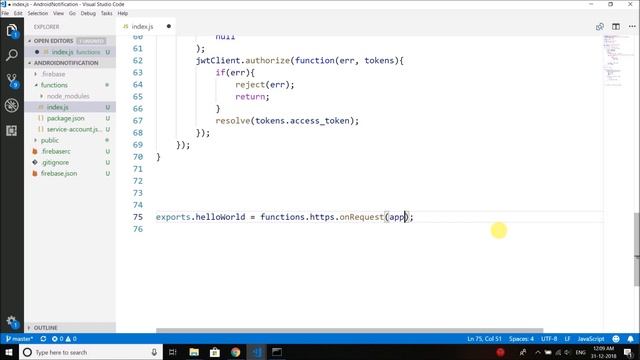Open index.js in the functions folder
The width and height of the screenshot is (640, 360).
70,107
